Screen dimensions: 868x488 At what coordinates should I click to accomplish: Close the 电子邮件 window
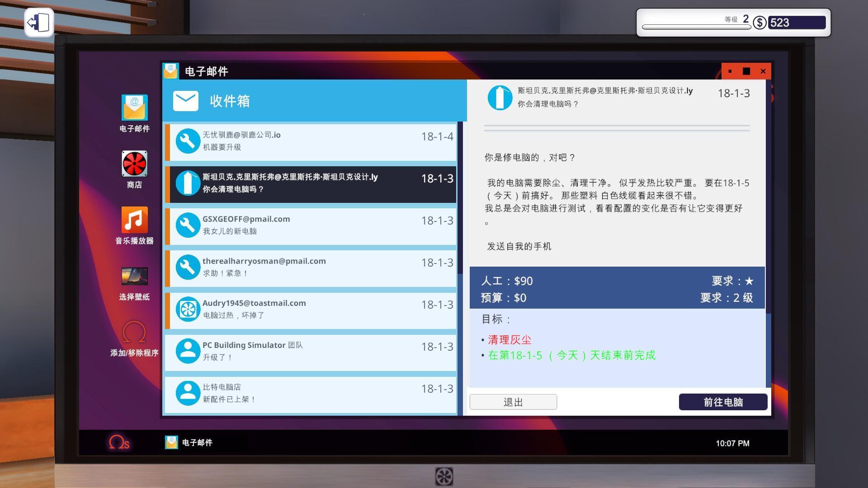point(763,71)
